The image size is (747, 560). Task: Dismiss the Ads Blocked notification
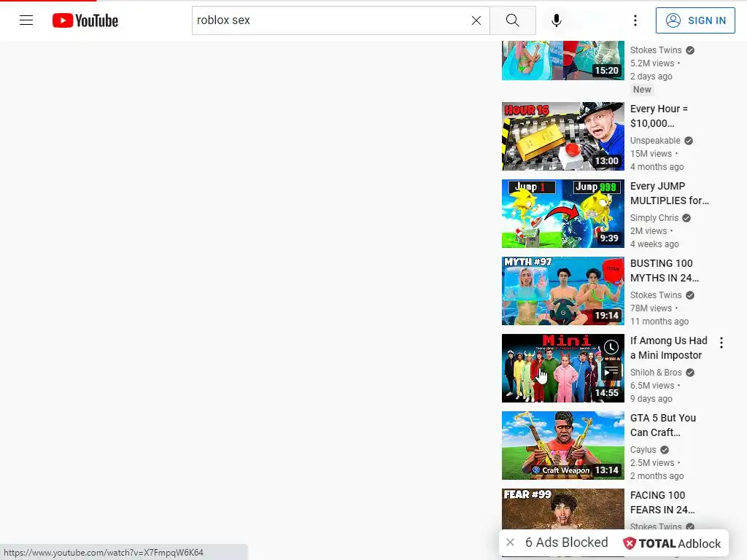pyautogui.click(x=510, y=542)
